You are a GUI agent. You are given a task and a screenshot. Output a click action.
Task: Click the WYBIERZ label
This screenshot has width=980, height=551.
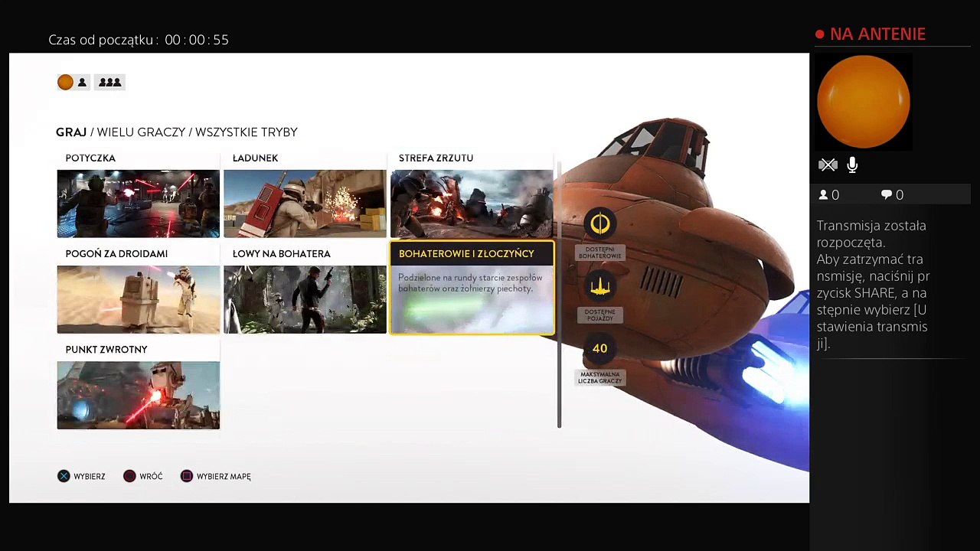click(90, 477)
